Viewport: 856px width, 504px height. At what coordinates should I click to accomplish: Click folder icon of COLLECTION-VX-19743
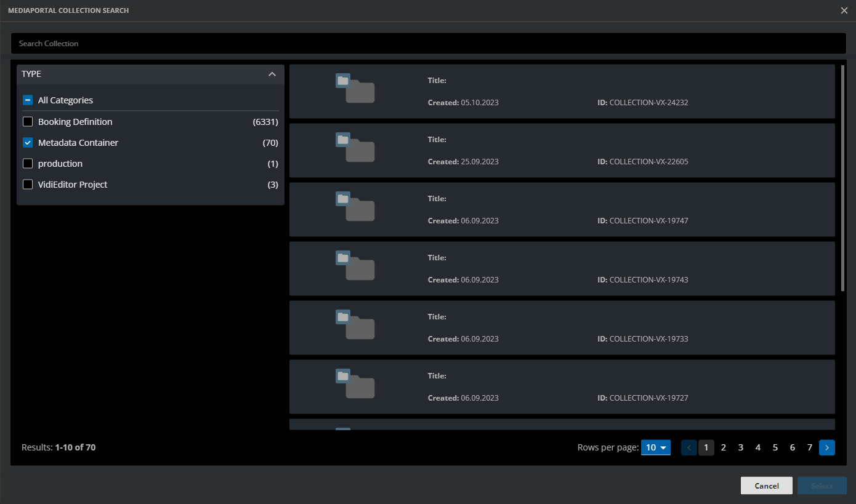click(x=355, y=266)
